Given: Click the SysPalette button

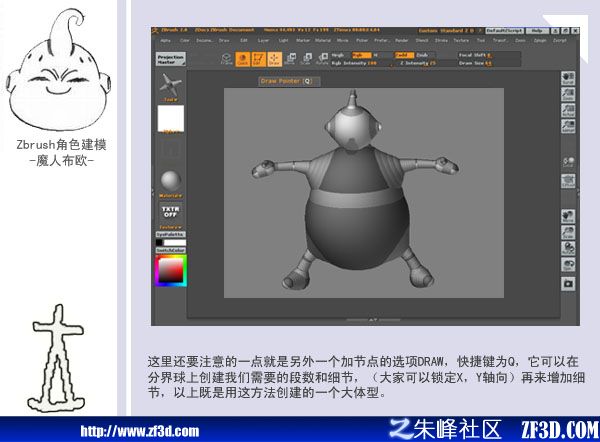Looking at the screenshot, I should [x=171, y=234].
